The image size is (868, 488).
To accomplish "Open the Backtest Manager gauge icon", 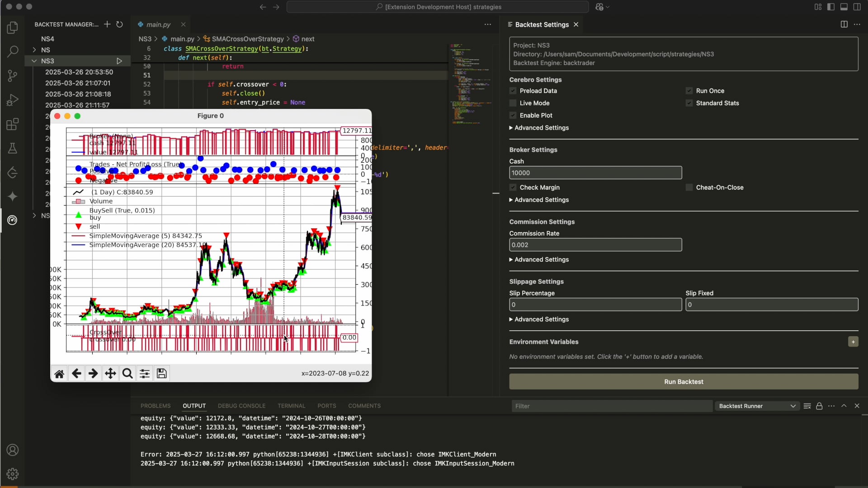I will tap(12, 220).
